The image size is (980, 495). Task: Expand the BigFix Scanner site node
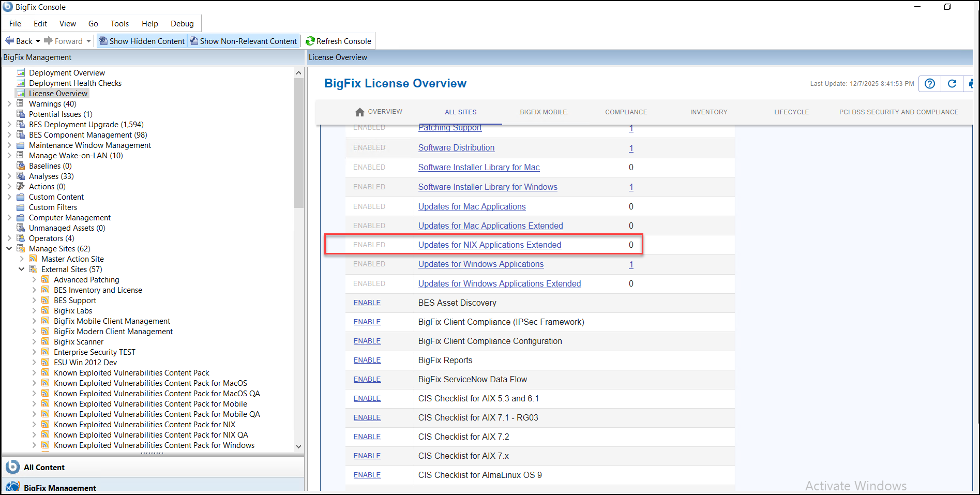coord(34,342)
